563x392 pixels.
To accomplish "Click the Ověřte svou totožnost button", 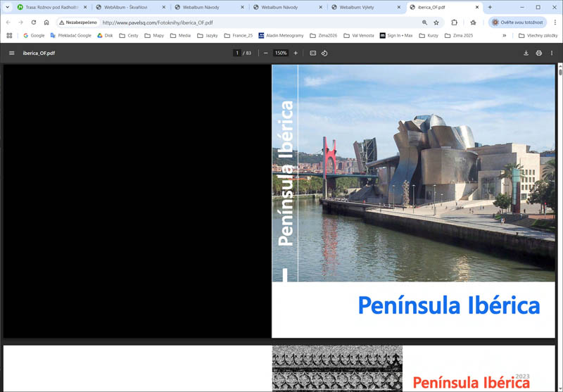I will [x=518, y=23].
